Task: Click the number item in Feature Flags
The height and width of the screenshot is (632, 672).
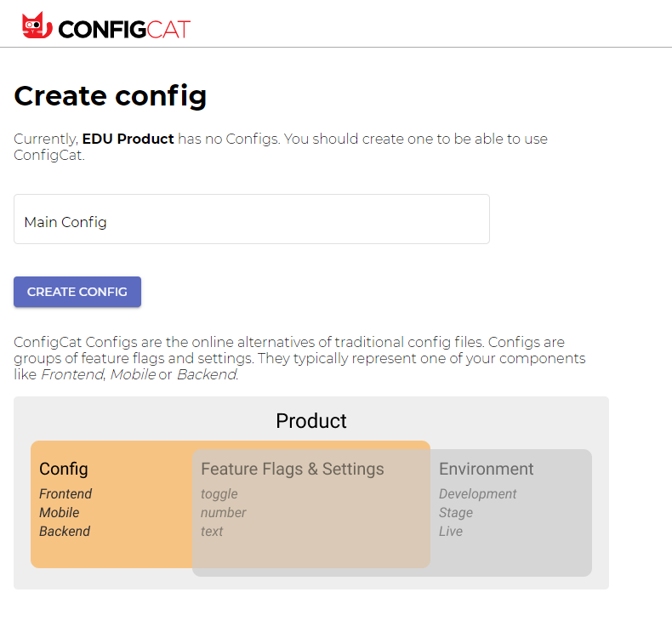Action: 223,512
